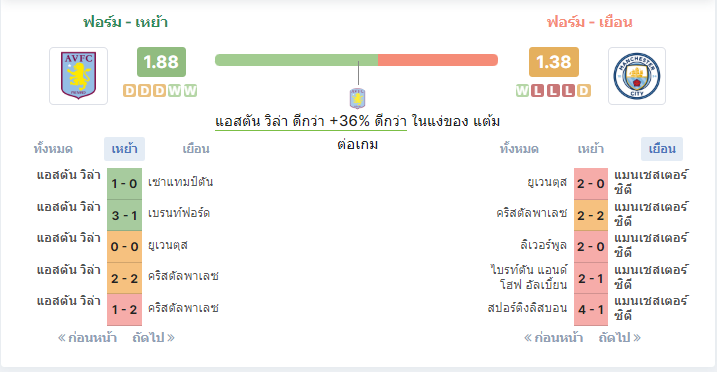Open the 4 - 1 Sporting Lisbon score
This screenshot has height=372, width=717.
[x=591, y=309]
